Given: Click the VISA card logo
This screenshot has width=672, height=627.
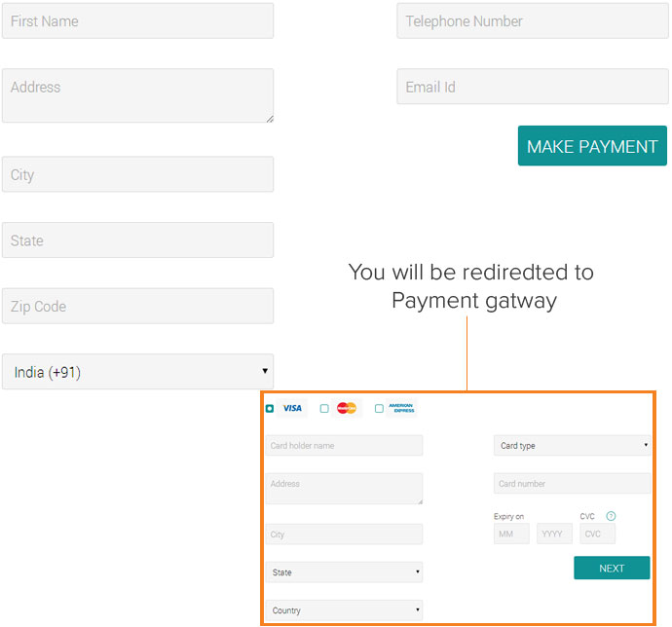Looking at the screenshot, I should point(292,408).
